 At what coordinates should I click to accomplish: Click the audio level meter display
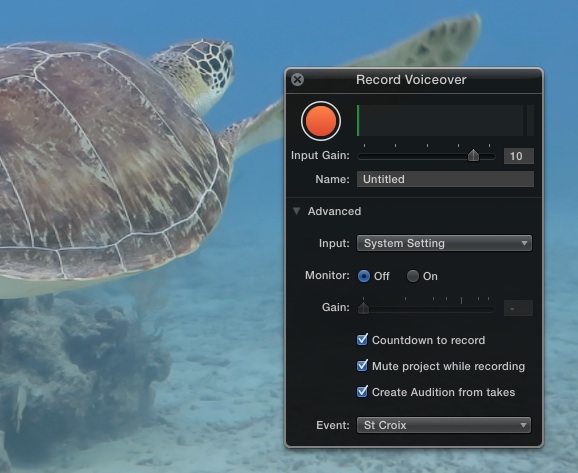tap(440, 121)
